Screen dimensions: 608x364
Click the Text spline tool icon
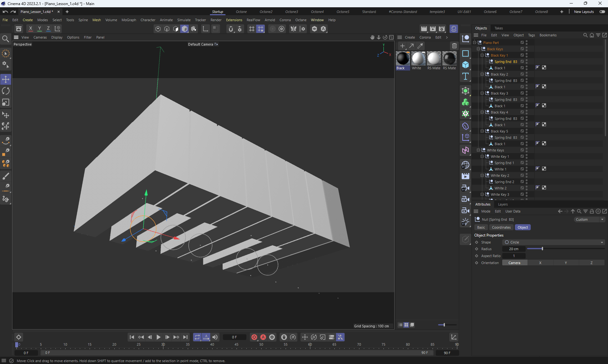click(465, 76)
